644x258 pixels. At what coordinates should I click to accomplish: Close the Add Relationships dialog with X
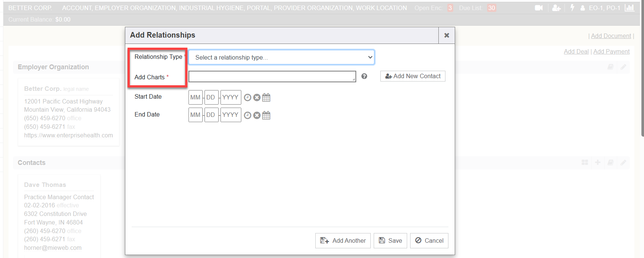tap(447, 35)
